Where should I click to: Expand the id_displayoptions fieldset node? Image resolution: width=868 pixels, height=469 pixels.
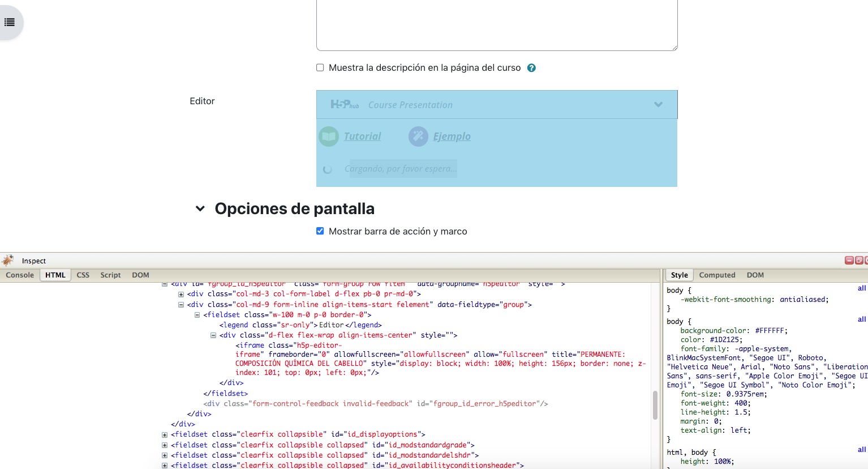click(165, 435)
